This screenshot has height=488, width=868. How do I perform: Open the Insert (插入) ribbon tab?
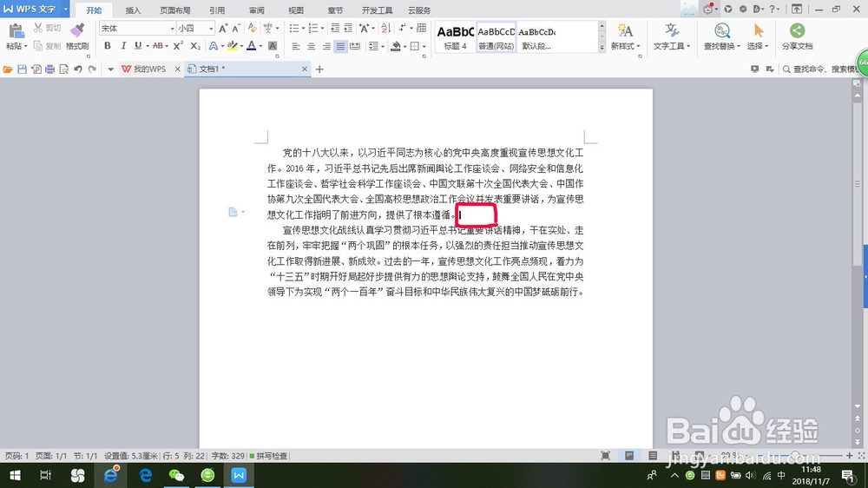[133, 10]
